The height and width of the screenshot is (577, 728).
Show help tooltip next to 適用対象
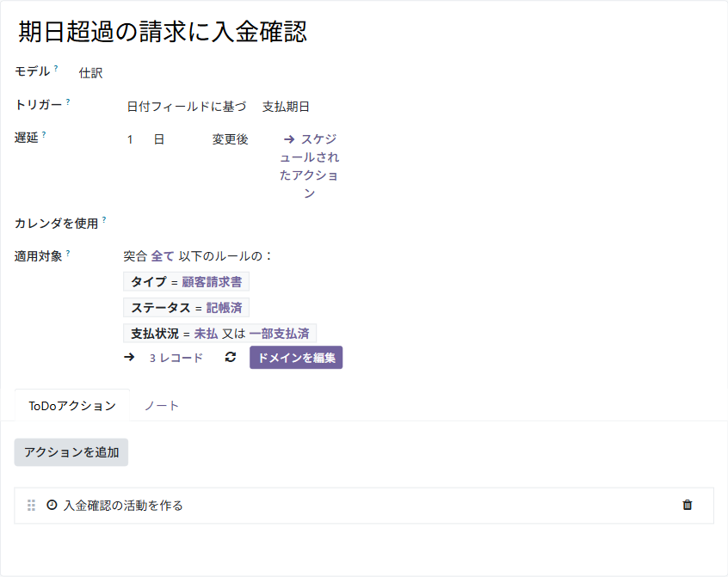click(68, 253)
